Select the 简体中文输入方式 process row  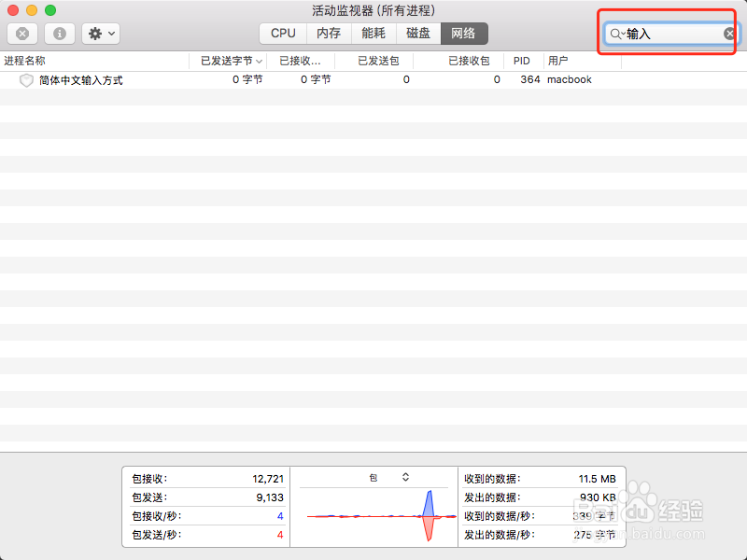point(373,80)
